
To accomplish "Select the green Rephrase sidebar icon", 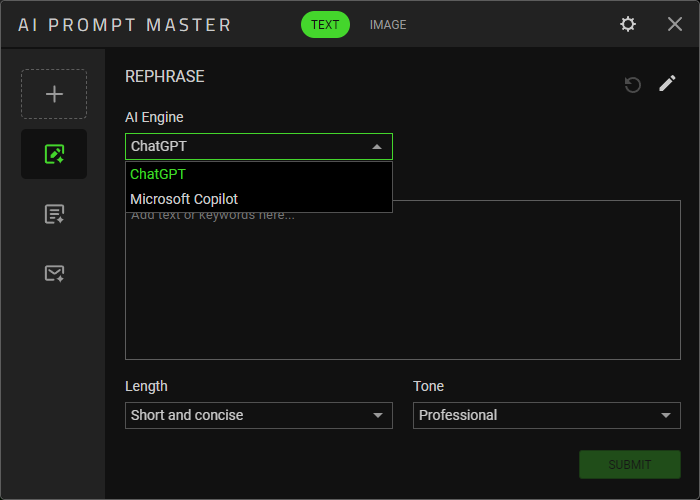I will pyautogui.click(x=54, y=154).
